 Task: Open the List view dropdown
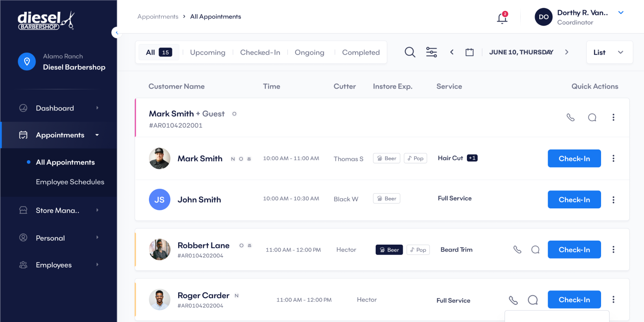(x=609, y=52)
